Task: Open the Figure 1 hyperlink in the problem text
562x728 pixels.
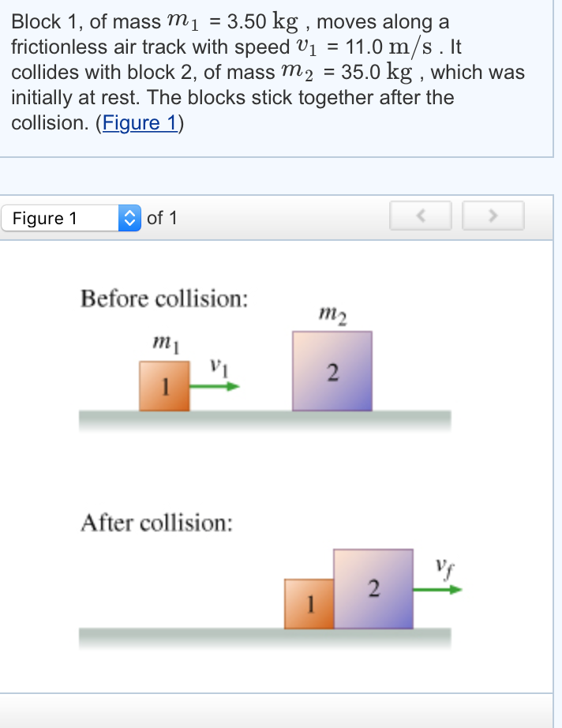Action: pos(140,122)
